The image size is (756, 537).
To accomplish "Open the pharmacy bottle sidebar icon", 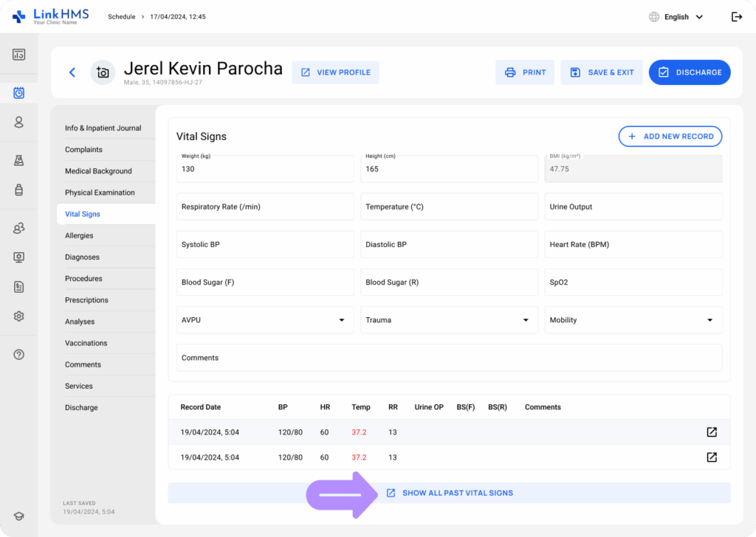I will tap(18, 190).
